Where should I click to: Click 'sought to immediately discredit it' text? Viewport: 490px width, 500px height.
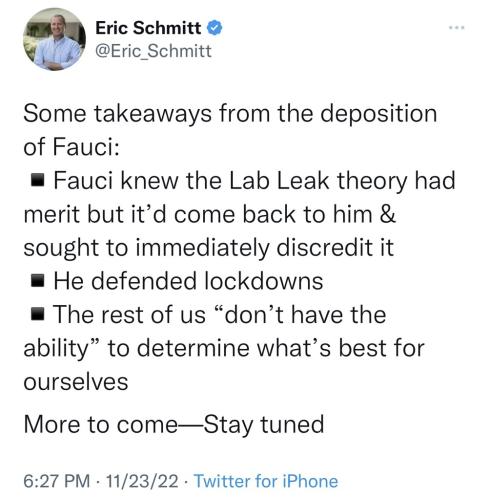pos(209,248)
